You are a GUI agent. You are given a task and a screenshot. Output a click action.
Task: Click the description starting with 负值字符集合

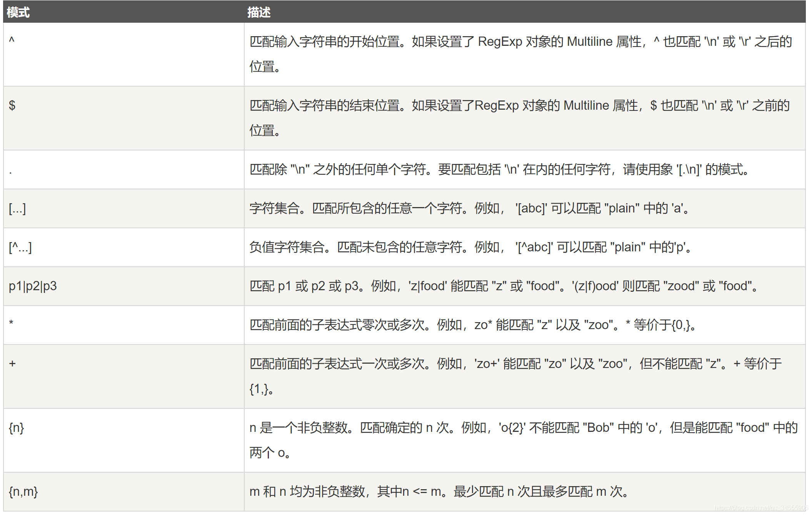[471, 247]
